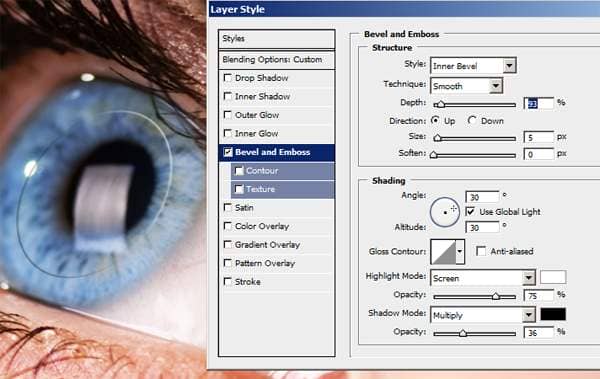Image resolution: width=600 pixels, height=379 pixels.
Task: Uncheck Use Global Light
Action: click(470, 211)
